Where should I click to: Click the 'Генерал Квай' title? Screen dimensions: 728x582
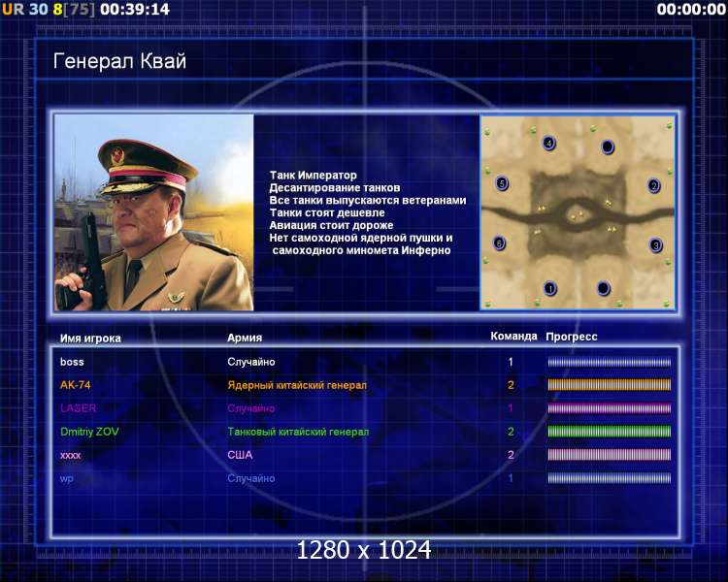119,61
